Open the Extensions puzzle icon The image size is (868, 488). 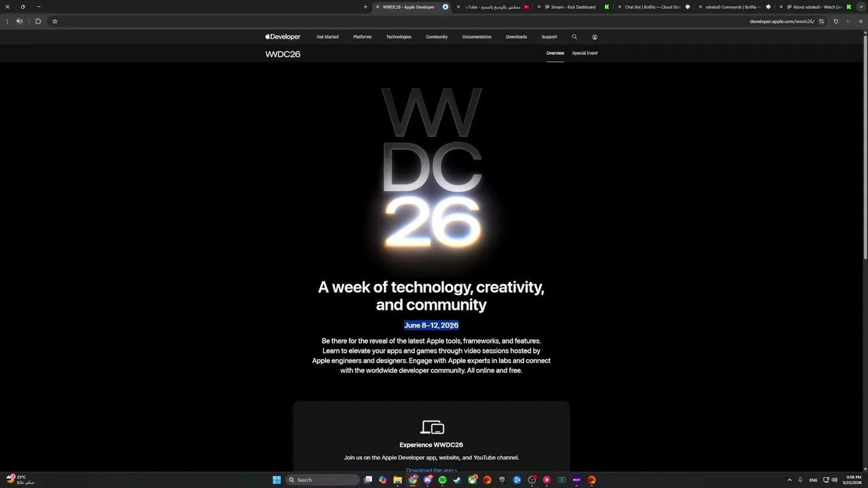(x=38, y=21)
